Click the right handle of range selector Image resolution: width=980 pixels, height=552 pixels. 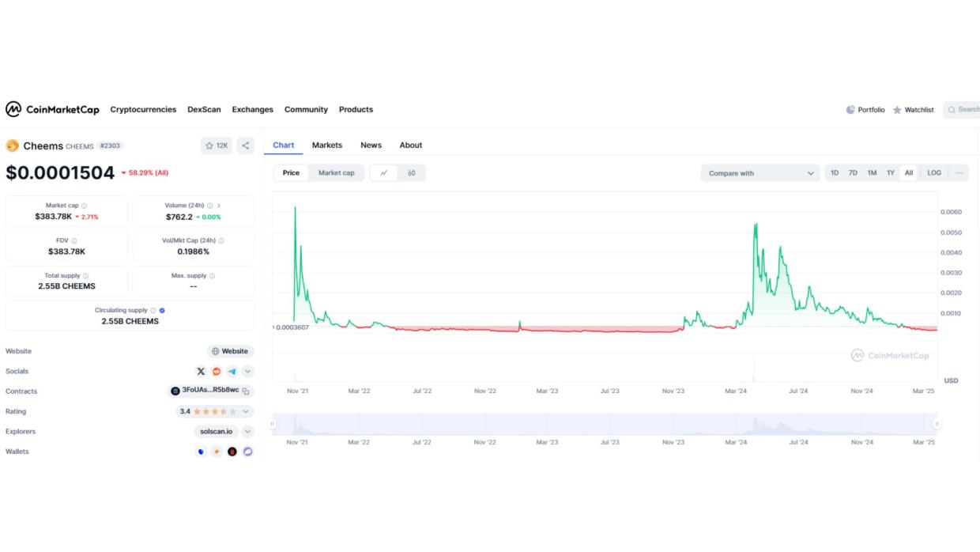(937, 424)
